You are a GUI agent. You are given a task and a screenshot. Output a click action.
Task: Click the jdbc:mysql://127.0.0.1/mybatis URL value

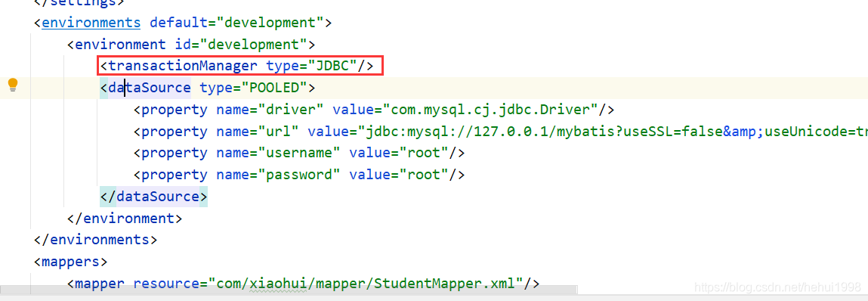pos(612,132)
